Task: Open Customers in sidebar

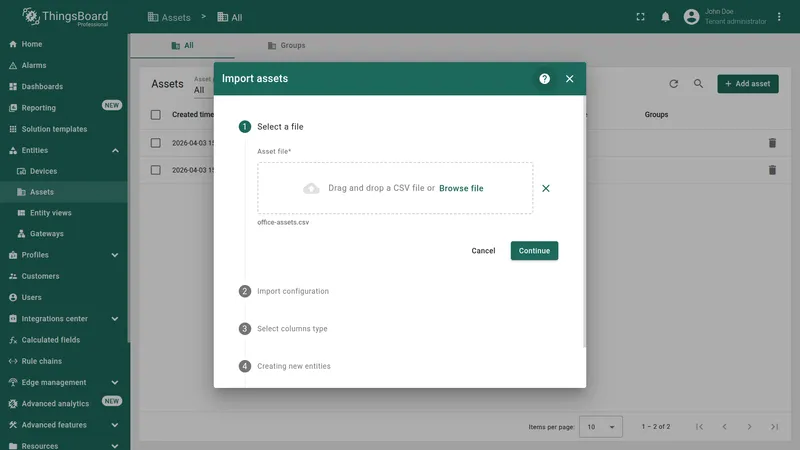Action: [x=64, y=276]
